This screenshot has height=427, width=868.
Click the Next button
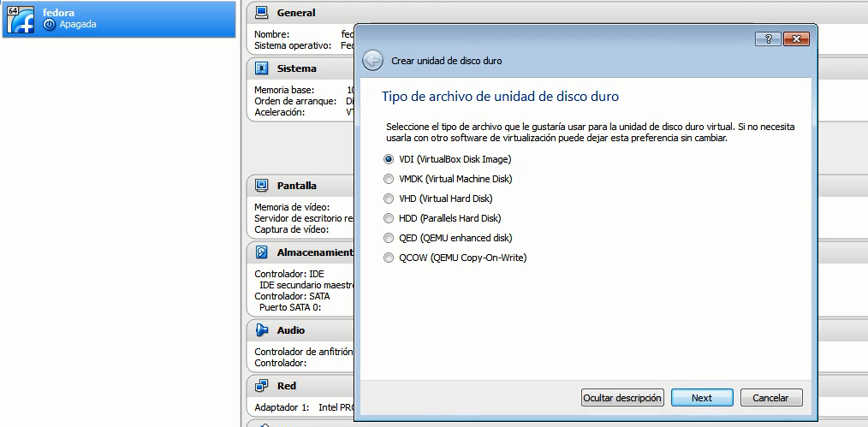[x=702, y=398]
